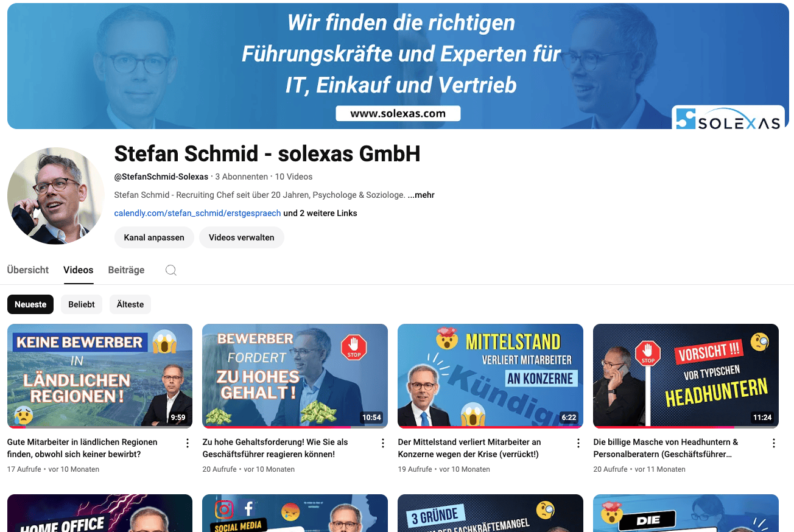Switch to the Beiträge tab
Viewport: 794px width, 532px height.
tap(126, 270)
